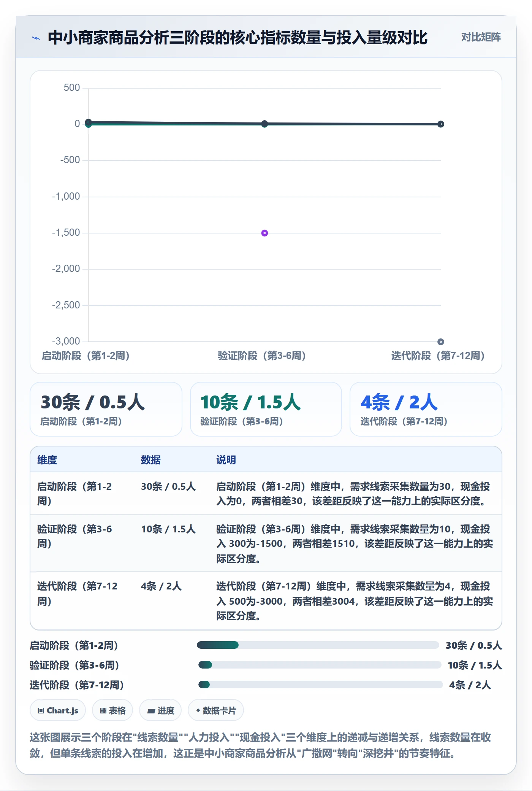
Task: Click the 迭代阶段 progress bar
Action: point(321,685)
